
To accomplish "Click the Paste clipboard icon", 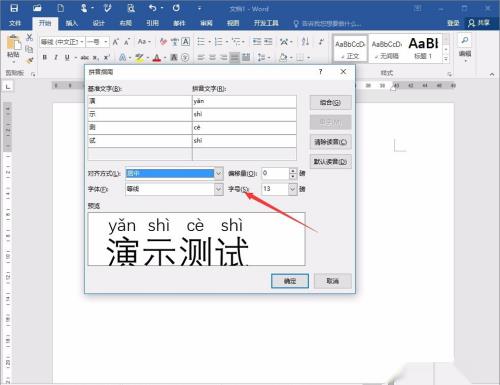I will (13, 43).
